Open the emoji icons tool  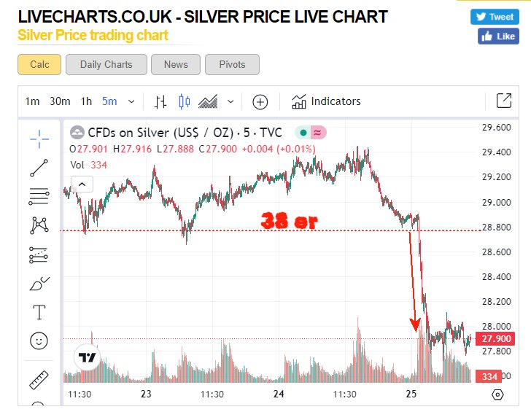pos(39,341)
